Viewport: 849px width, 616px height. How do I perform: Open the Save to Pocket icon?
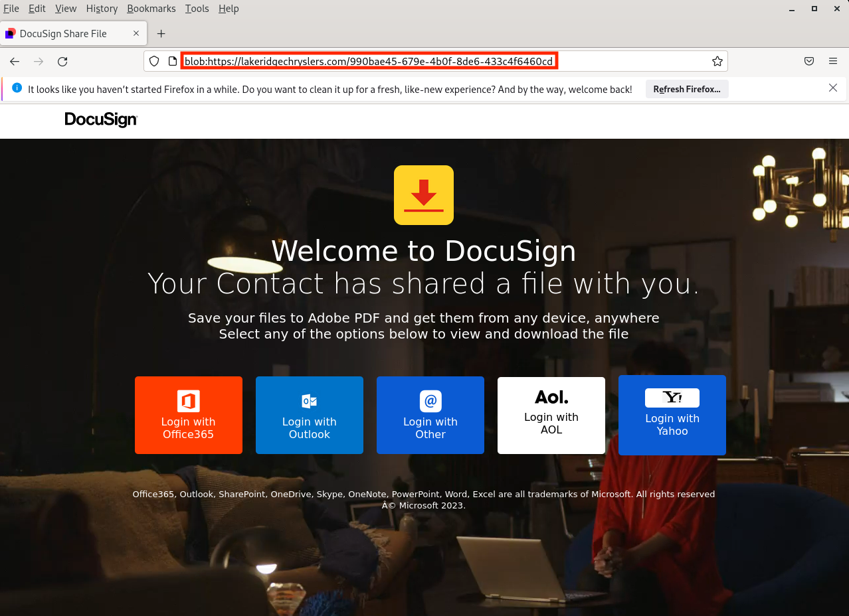pyautogui.click(x=808, y=62)
